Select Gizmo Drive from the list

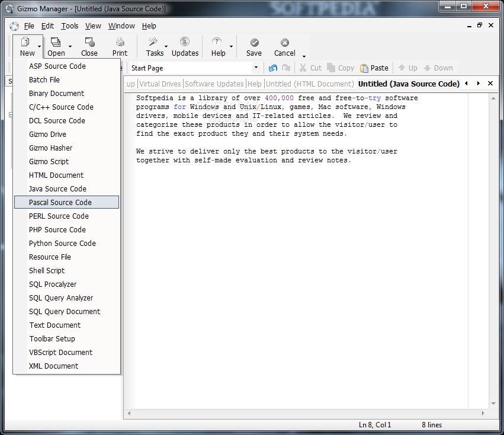click(x=66, y=134)
